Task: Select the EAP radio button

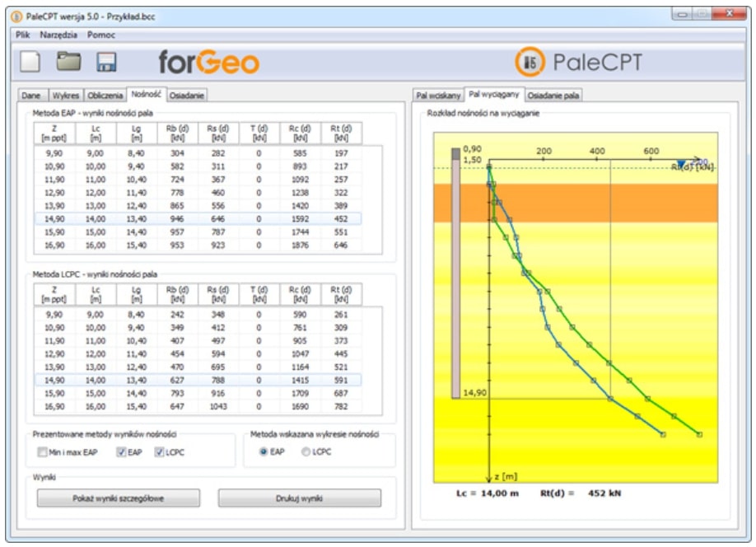Action: pos(264,451)
